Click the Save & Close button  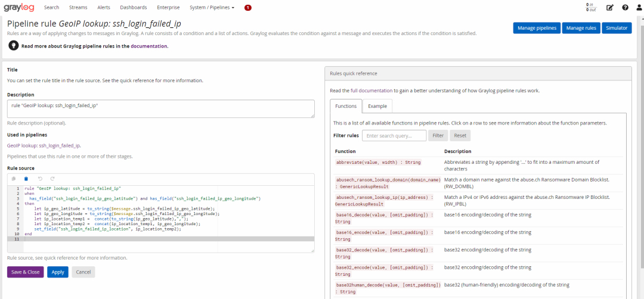[x=25, y=272]
